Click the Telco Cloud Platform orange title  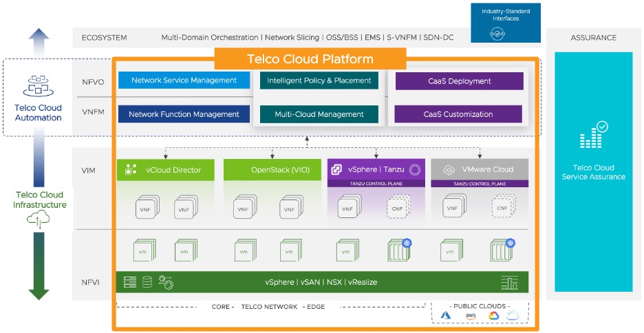point(310,58)
